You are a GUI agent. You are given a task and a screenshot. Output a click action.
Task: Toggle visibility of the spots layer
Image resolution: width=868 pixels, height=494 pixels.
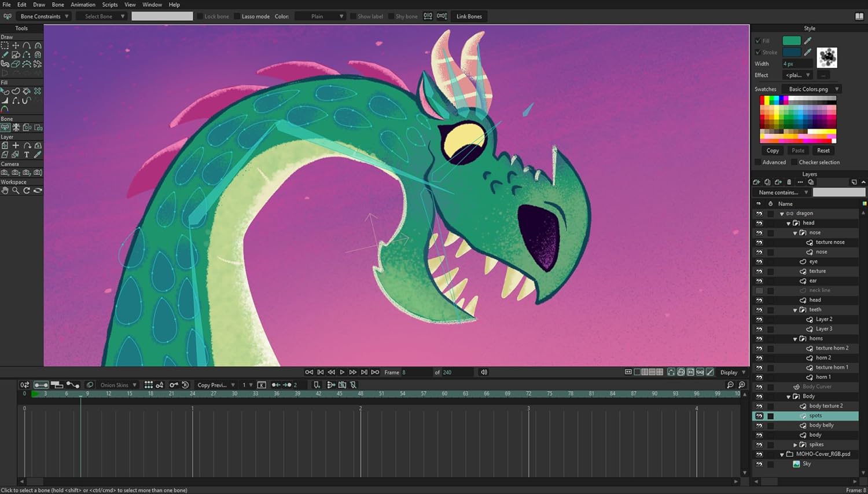click(x=759, y=416)
